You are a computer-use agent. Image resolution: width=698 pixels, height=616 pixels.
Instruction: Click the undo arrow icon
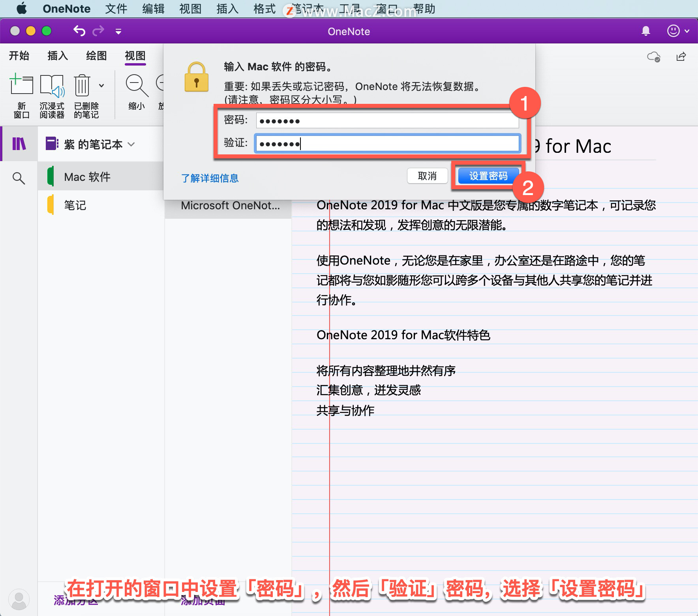point(79,31)
